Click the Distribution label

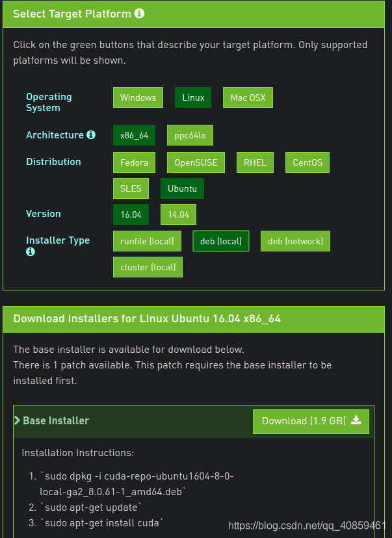point(53,162)
